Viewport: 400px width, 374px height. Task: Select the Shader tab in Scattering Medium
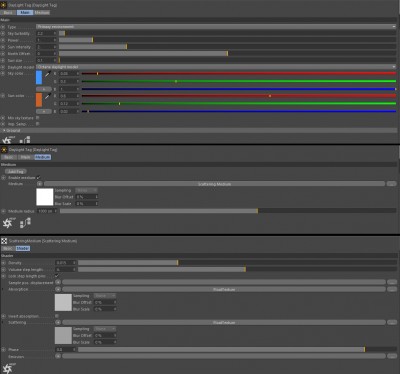(x=23, y=248)
